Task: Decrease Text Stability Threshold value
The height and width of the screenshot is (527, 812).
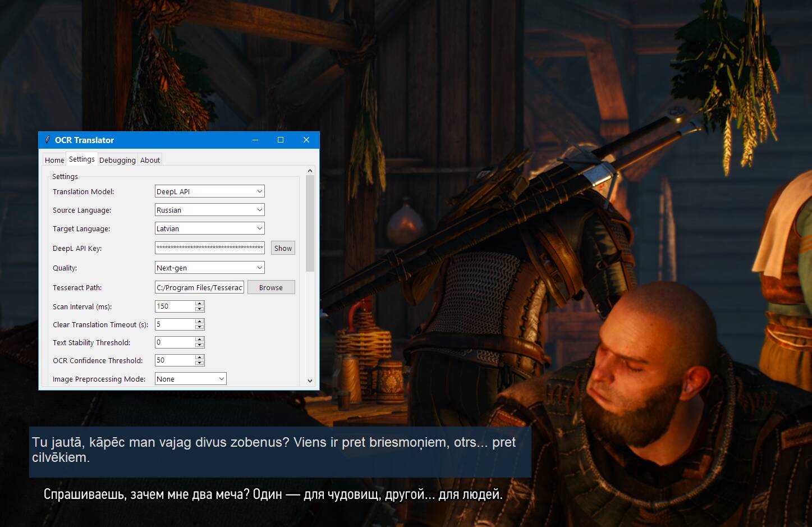Action: [199, 345]
